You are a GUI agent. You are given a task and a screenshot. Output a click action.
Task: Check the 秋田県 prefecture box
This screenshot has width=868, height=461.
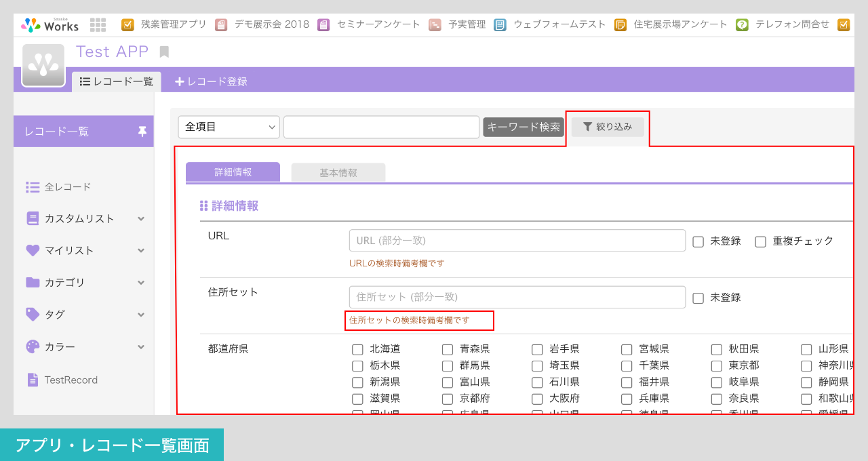717,350
